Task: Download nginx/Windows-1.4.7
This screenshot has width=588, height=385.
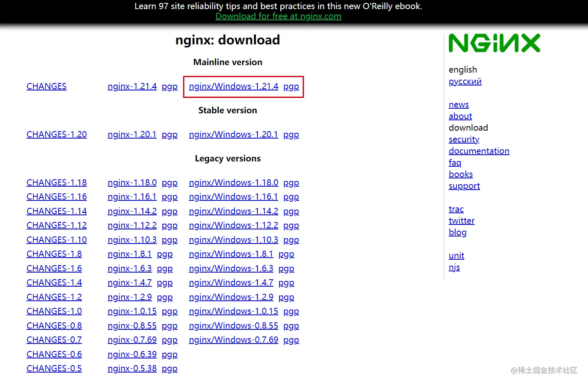Action: pos(231,283)
